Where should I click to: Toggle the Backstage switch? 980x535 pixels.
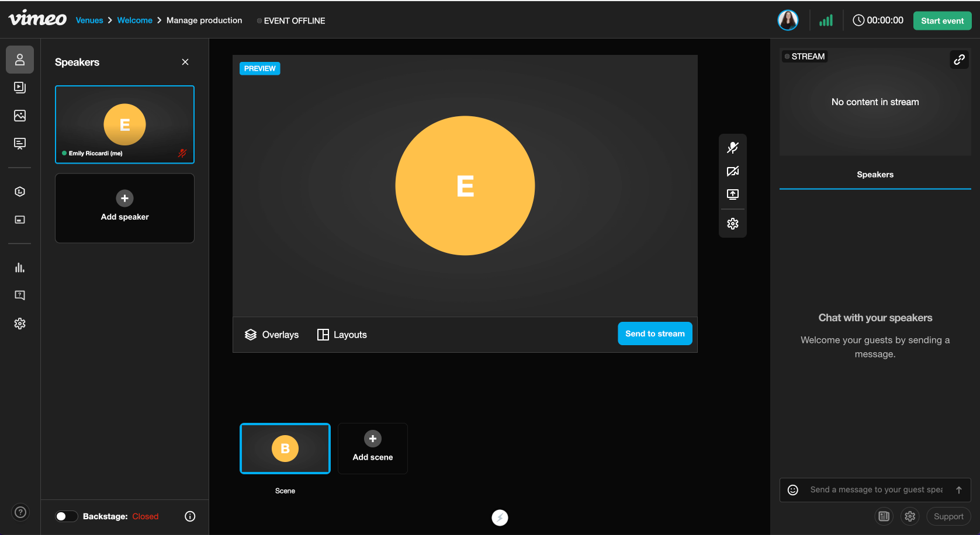coord(66,516)
